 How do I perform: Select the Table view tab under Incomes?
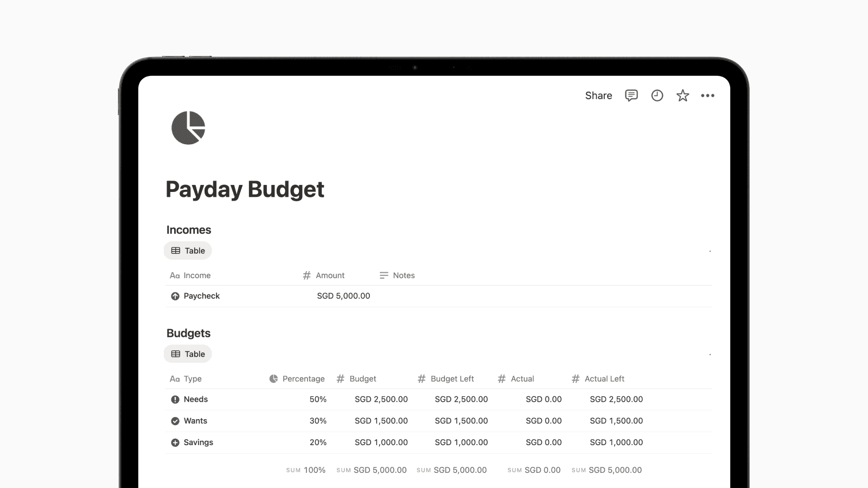click(188, 251)
